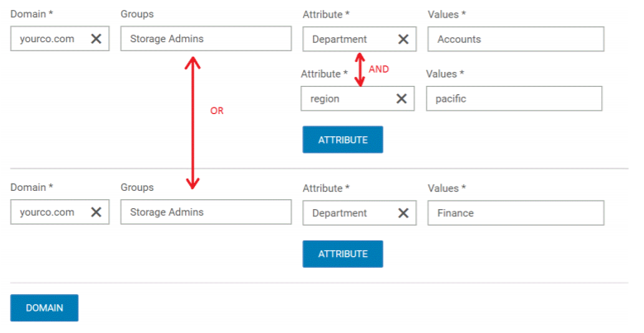This screenshot has width=644, height=333.
Task: Clear yourco.com domain in first rule
Action: (96, 39)
